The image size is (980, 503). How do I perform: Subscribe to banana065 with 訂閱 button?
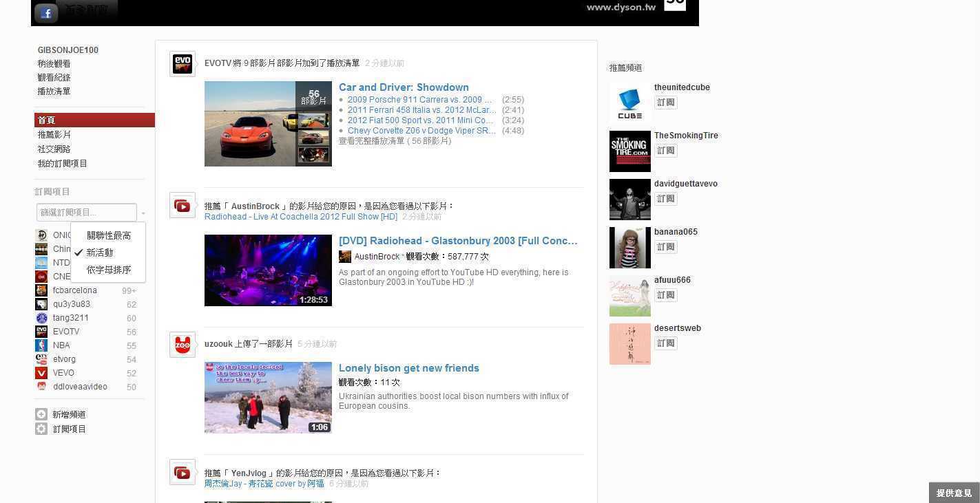point(666,247)
